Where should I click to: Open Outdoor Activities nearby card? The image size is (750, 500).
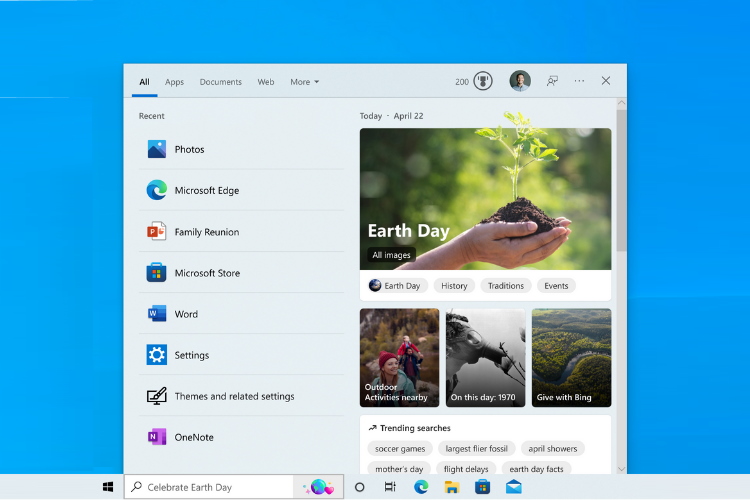point(399,357)
